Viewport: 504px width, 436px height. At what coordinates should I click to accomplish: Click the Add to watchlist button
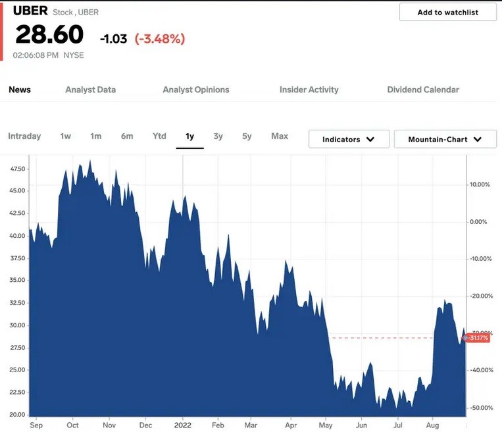447,12
